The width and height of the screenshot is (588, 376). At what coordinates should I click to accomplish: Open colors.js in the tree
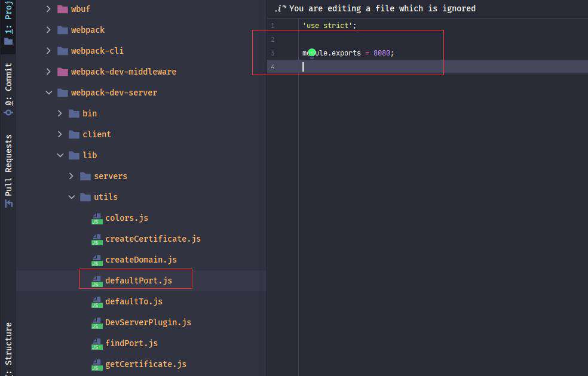click(x=127, y=218)
